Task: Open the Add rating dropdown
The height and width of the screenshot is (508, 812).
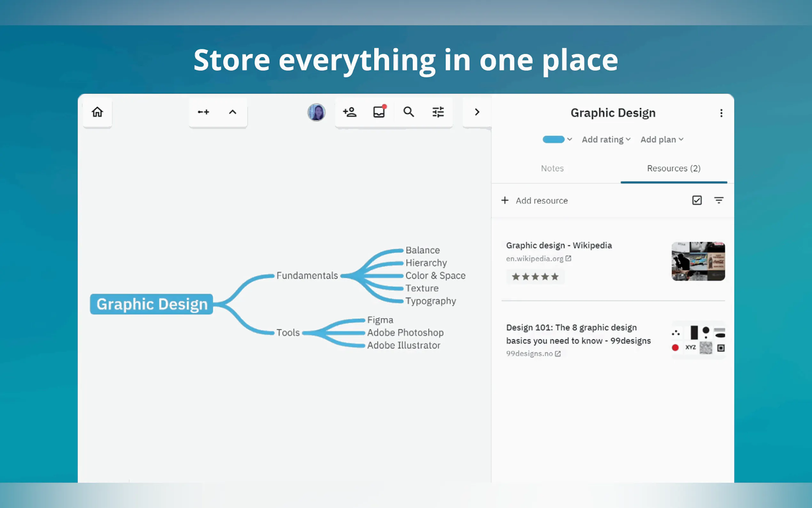Action: pos(606,139)
